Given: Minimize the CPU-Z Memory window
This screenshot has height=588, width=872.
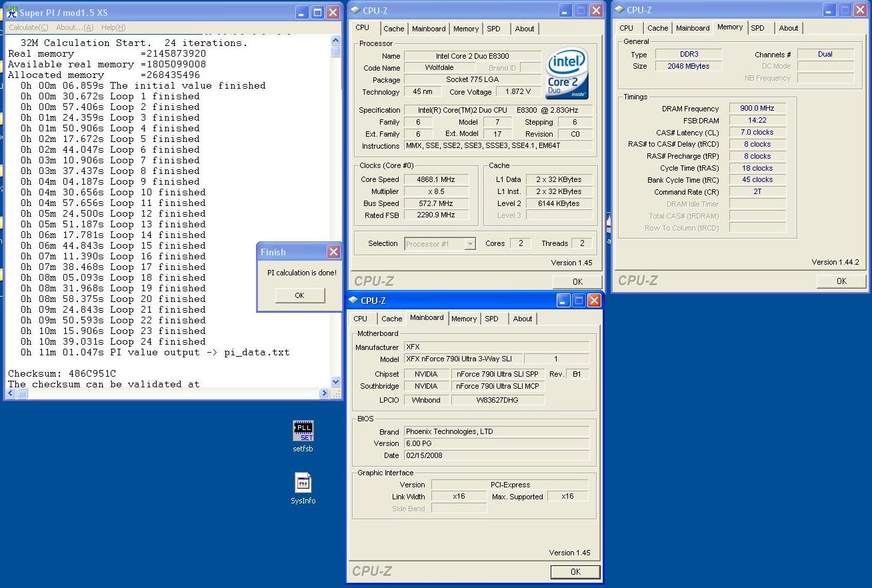Looking at the screenshot, I should tap(829, 10).
